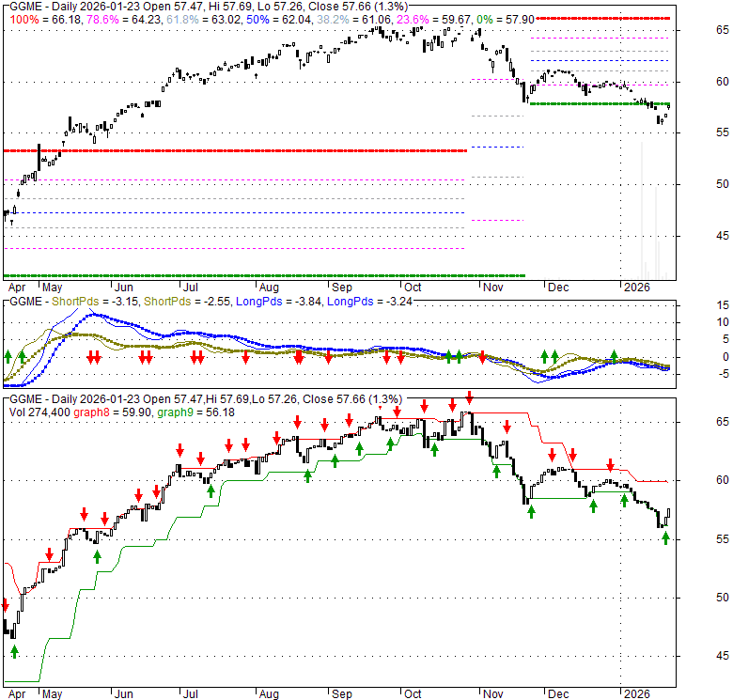Click the Aug month label under the bottom chart
Image resolution: width=733 pixels, height=700 pixels.
click(x=269, y=694)
